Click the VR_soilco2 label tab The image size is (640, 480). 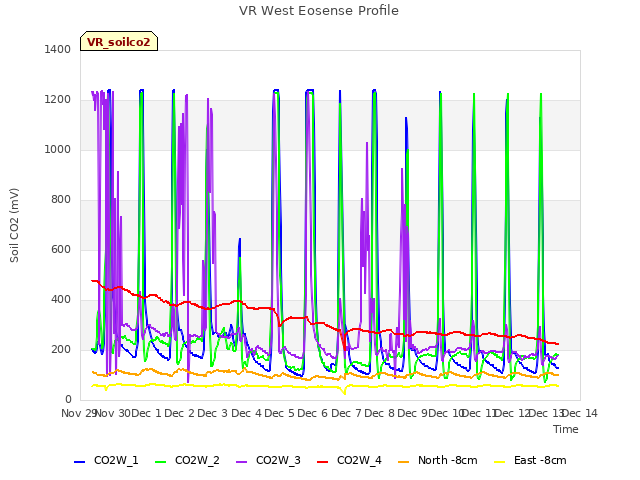(x=119, y=41)
